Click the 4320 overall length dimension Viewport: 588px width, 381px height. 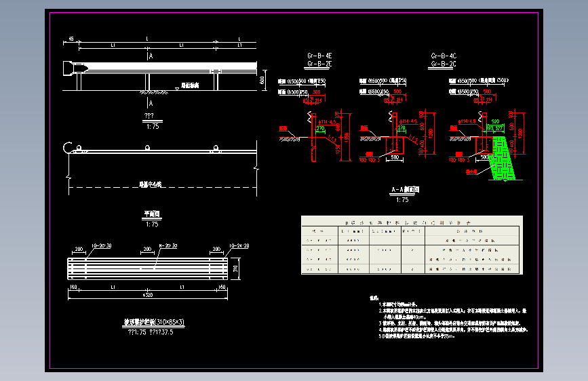[148, 295]
